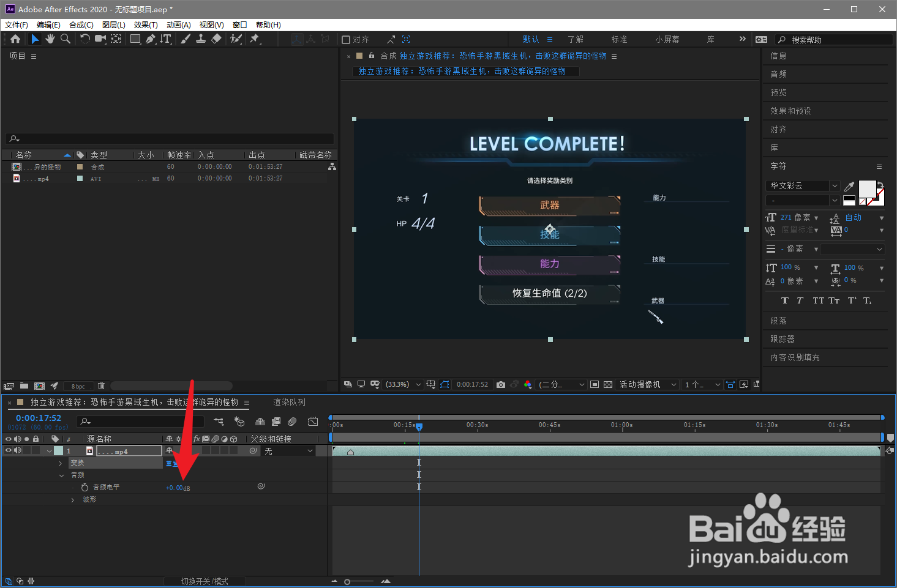Open the magnification (33.3%) dropdown
897x588 pixels.
pyautogui.click(x=403, y=384)
